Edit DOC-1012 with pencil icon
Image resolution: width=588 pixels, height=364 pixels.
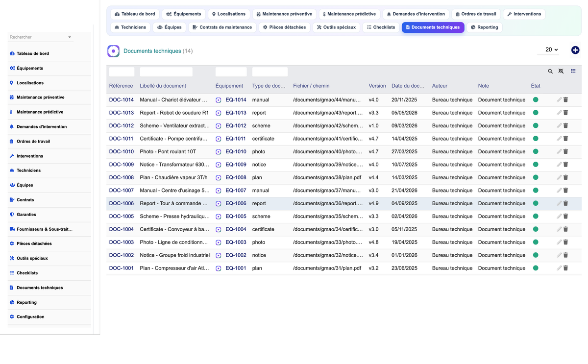(559, 125)
